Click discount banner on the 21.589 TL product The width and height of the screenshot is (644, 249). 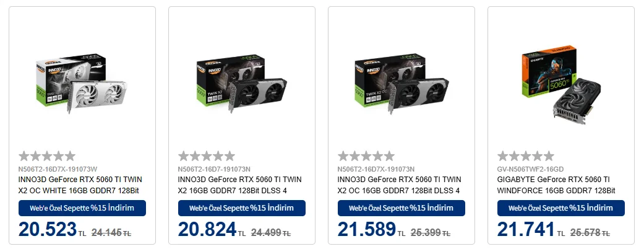[401, 208]
